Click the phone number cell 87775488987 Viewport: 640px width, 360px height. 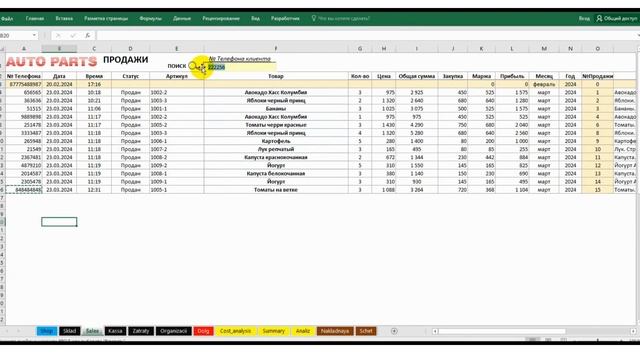tap(24, 84)
